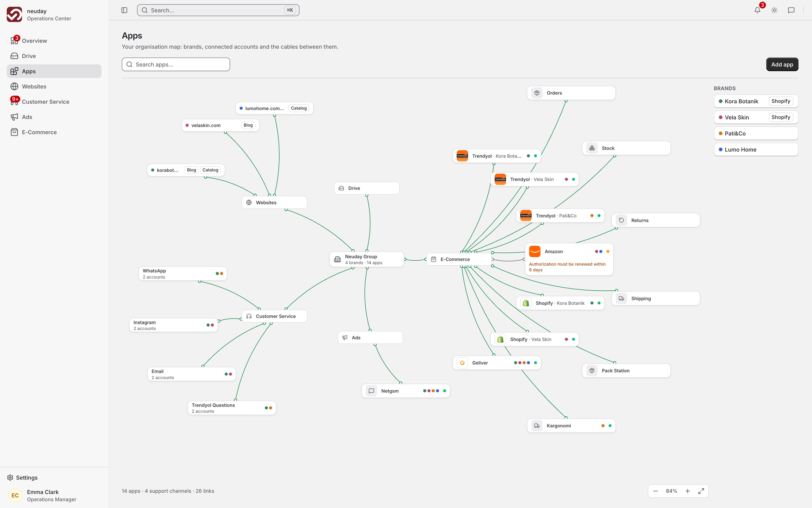Click Blog tag on velaskin.com node
This screenshot has width=812, height=508.
(x=248, y=125)
